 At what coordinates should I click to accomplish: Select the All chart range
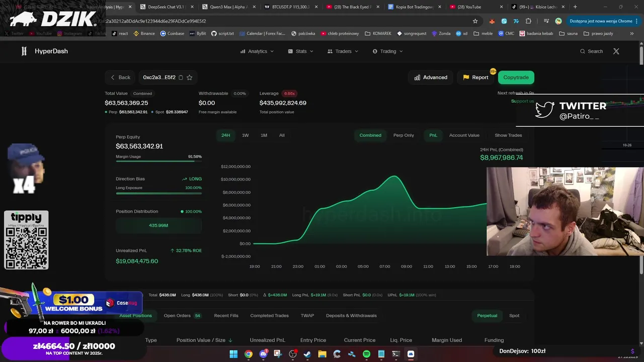click(x=282, y=135)
